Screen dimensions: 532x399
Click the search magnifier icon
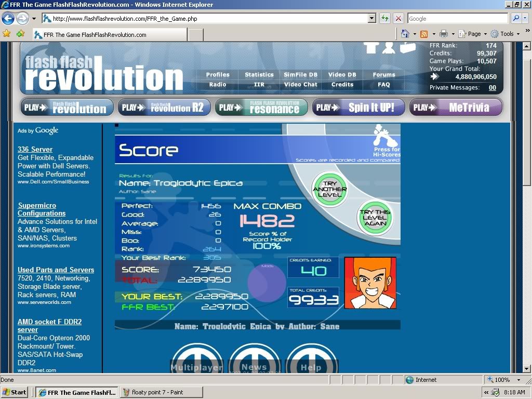point(516,19)
